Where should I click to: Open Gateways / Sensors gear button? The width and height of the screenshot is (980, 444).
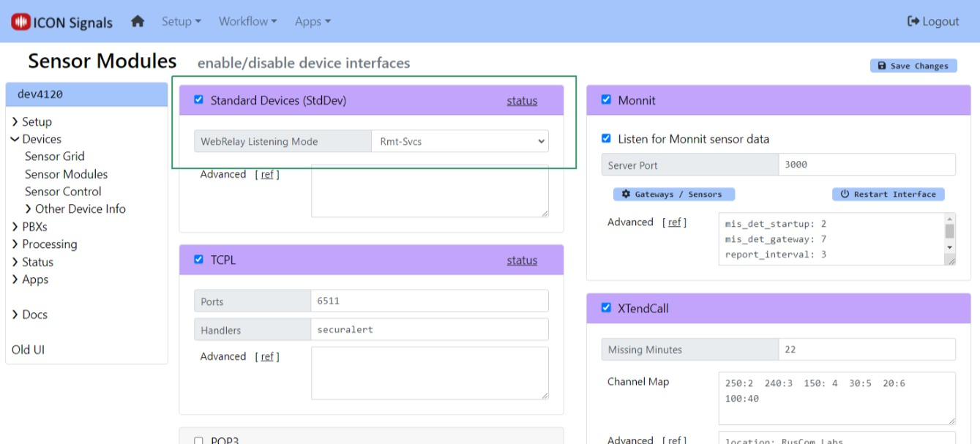(673, 195)
